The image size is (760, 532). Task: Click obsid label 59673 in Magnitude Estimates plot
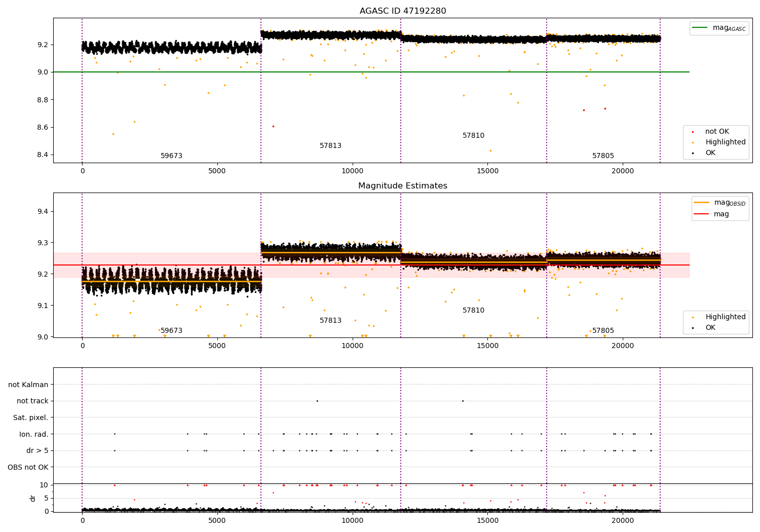pyautogui.click(x=171, y=331)
